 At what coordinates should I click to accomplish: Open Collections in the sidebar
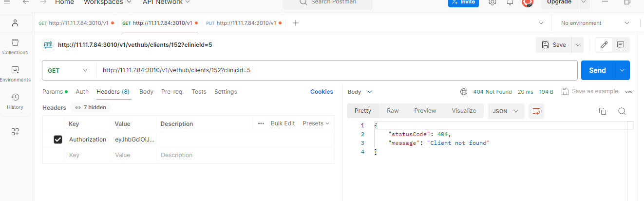click(15, 47)
